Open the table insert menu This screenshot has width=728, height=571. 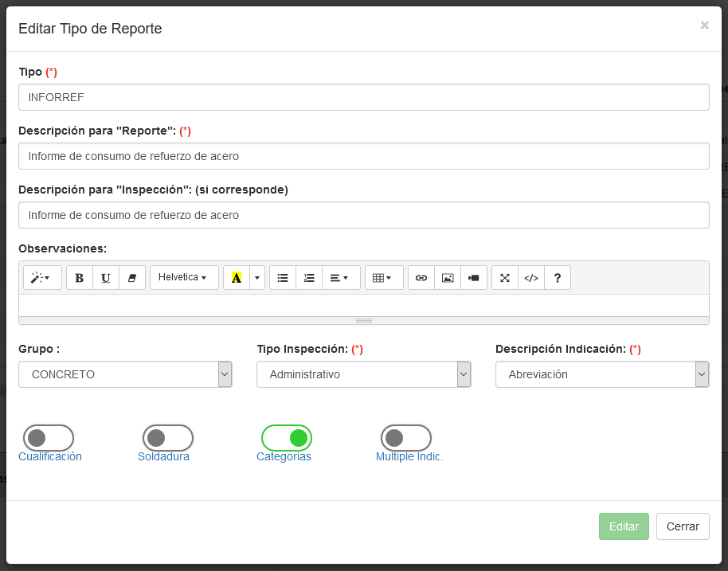coord(384,278)
